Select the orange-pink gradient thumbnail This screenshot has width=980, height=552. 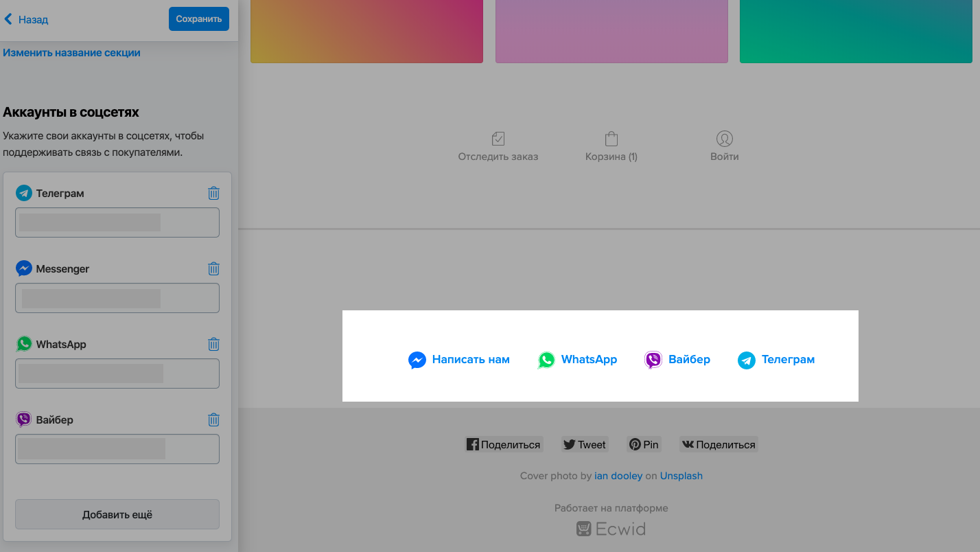click(366, 31)
